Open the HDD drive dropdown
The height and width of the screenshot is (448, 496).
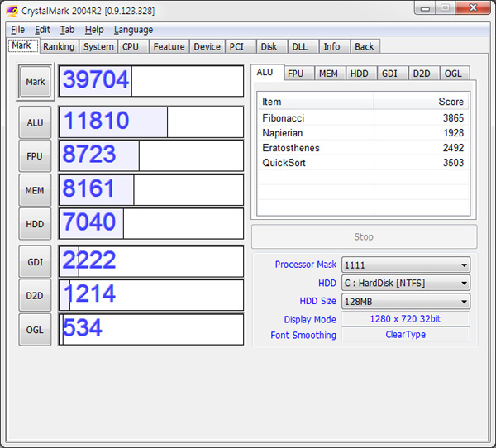406,283
